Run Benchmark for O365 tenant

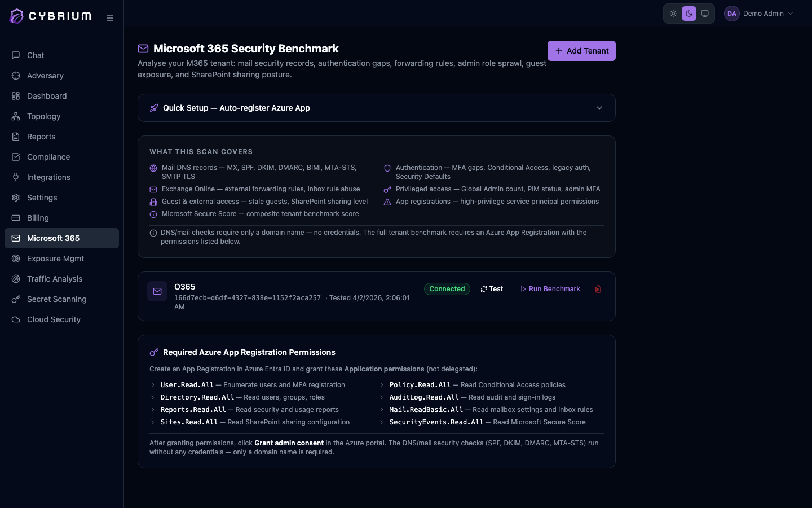(550, 289)
